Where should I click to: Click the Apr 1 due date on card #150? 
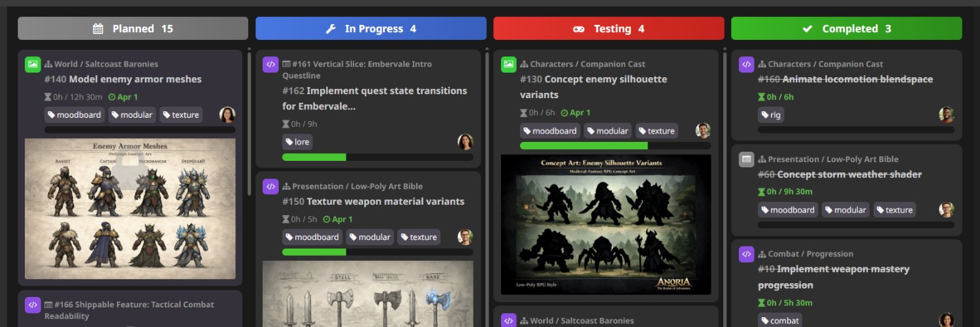338,219
